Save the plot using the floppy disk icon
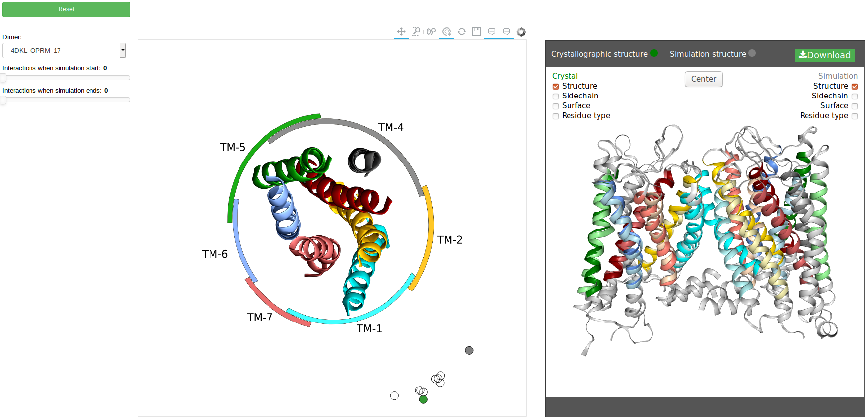868x419 pixels. (x=477, y=32)
